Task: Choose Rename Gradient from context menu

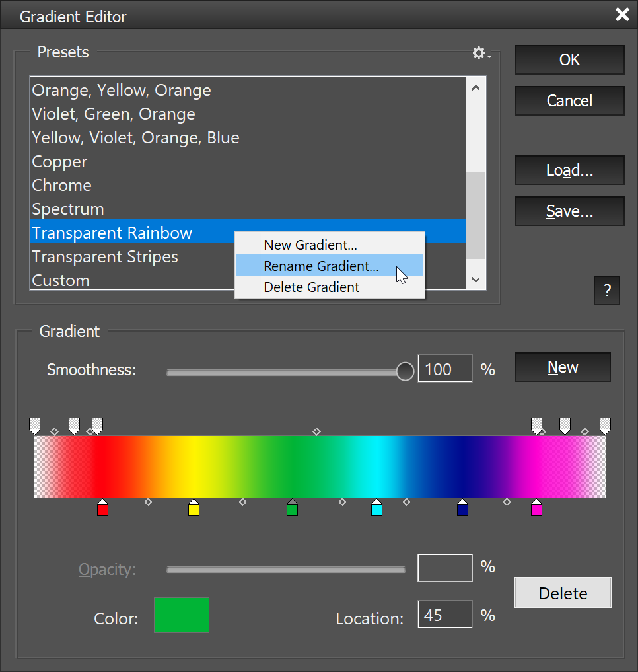Action: 321,266
